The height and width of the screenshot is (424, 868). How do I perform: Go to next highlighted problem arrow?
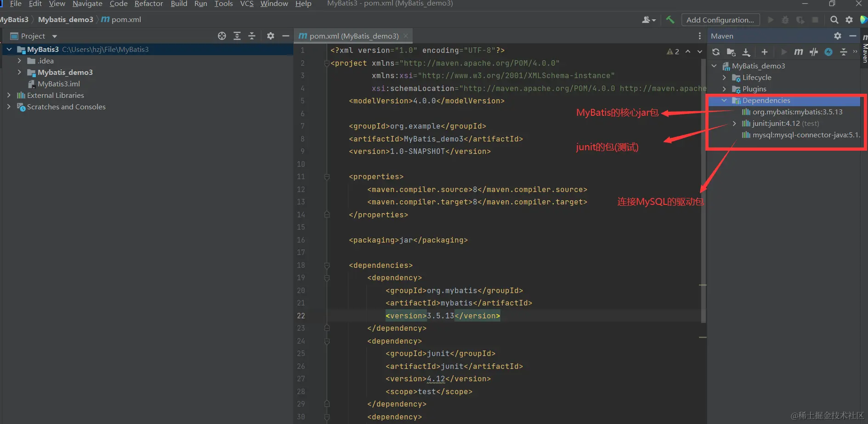tap(700, 51)
